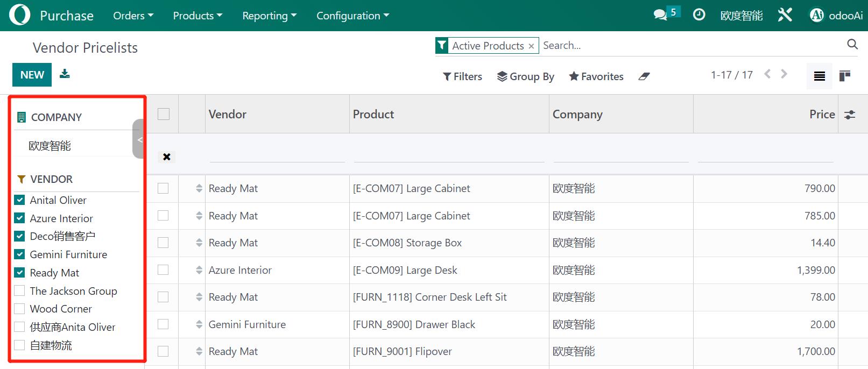The image size is (868, 369).
Task: Click the Vendor column filter field
Action: 277,155
